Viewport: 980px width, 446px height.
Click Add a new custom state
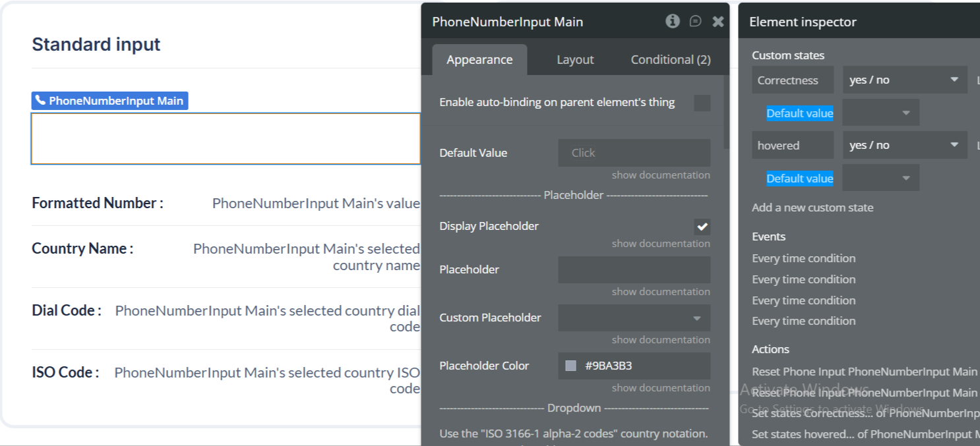click(x=812, y=208)
